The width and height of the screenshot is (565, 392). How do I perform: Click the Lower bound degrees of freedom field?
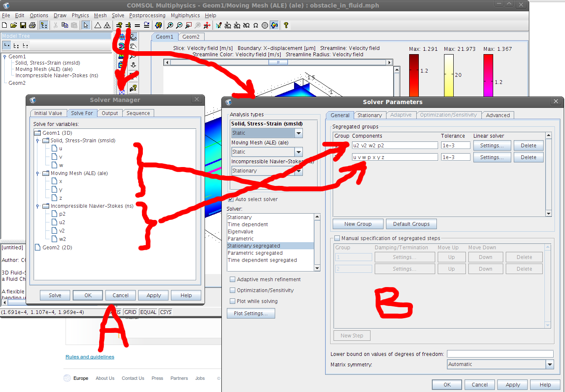tap(500, 354)
